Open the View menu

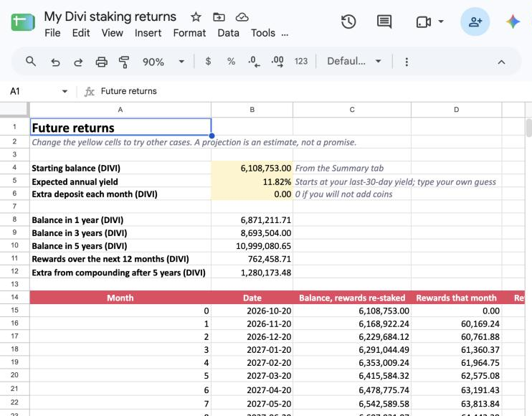point(113,33)
